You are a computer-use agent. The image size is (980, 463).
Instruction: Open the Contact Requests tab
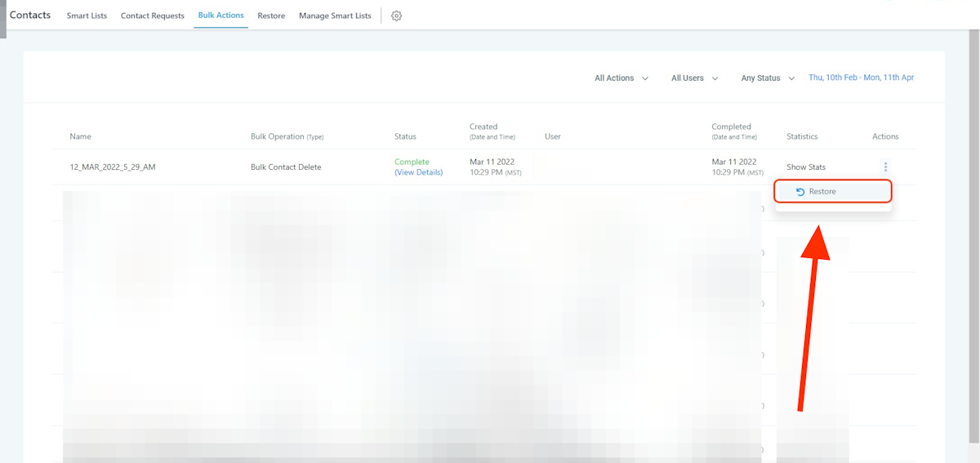coord(153,16)
